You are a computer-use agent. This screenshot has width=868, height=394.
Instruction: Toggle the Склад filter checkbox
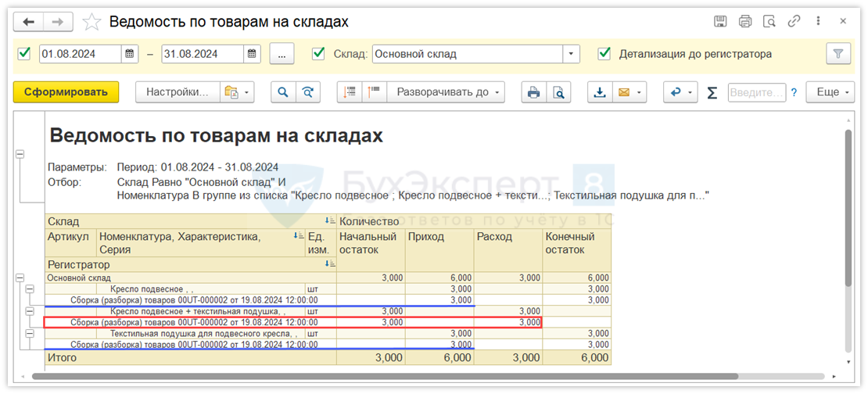[318, 54]
